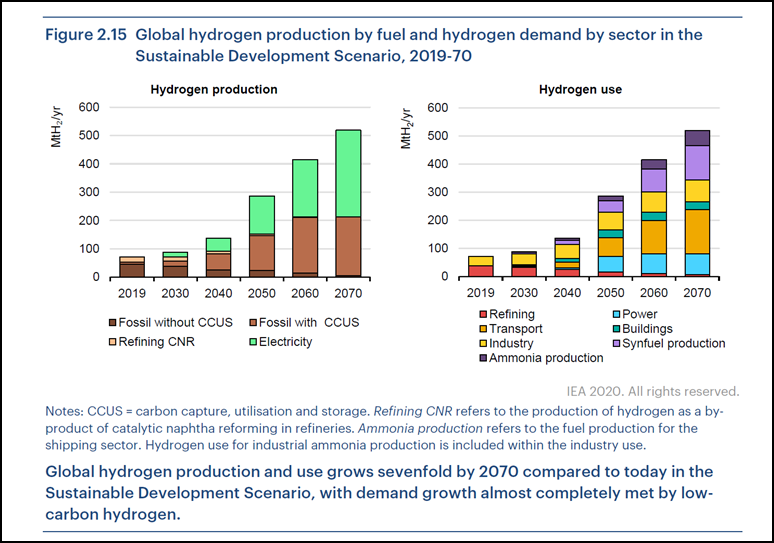Click the Hydrogen use chart title

pos(580,90)
